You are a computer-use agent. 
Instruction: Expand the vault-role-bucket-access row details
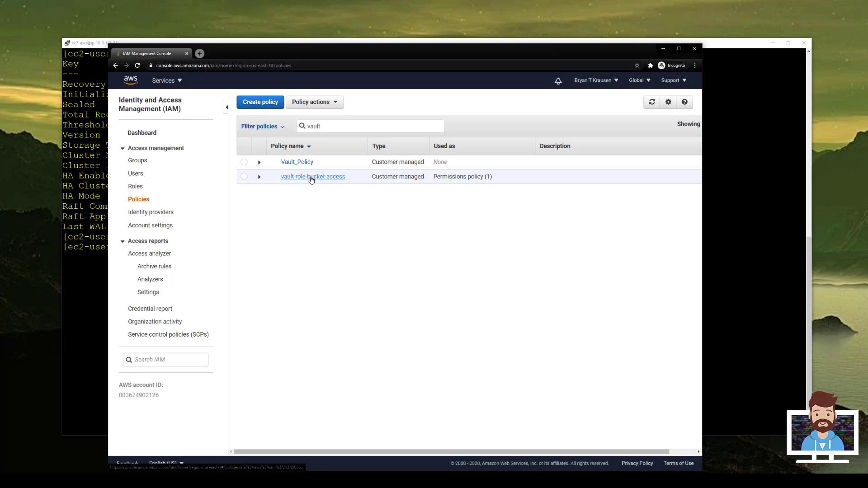(x=259, y=177)
